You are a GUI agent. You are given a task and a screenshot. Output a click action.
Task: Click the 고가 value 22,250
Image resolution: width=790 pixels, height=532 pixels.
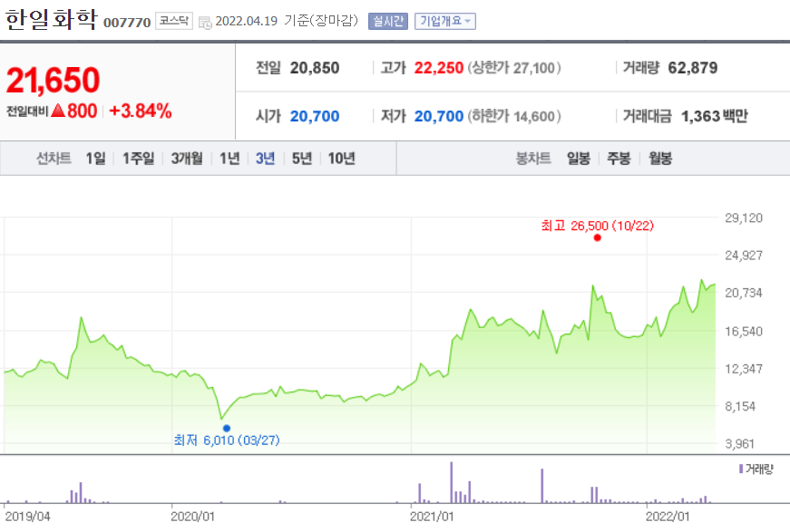pyautogui.click(x=439, y=68)
